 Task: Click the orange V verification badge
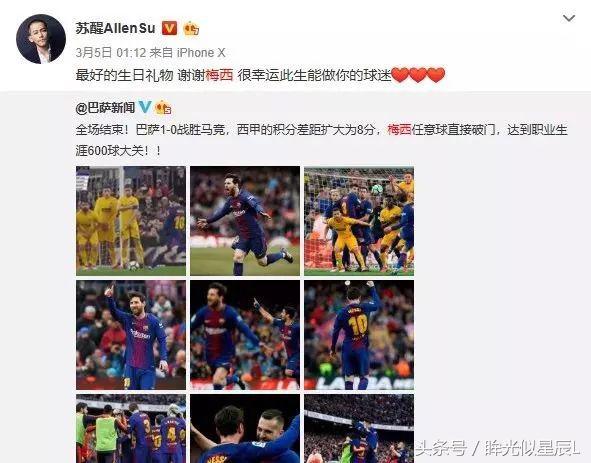pos(169,28)
